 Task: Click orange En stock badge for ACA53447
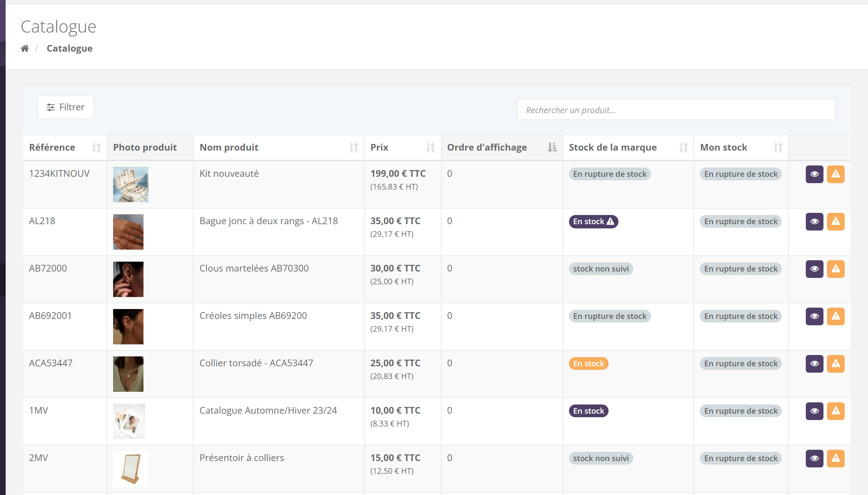pos(588,364)
